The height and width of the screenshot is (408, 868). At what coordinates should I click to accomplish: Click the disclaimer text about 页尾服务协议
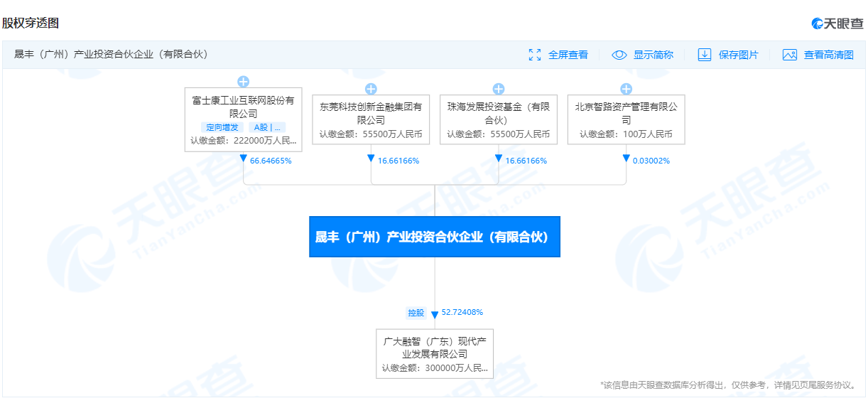(x=728, y=385)
